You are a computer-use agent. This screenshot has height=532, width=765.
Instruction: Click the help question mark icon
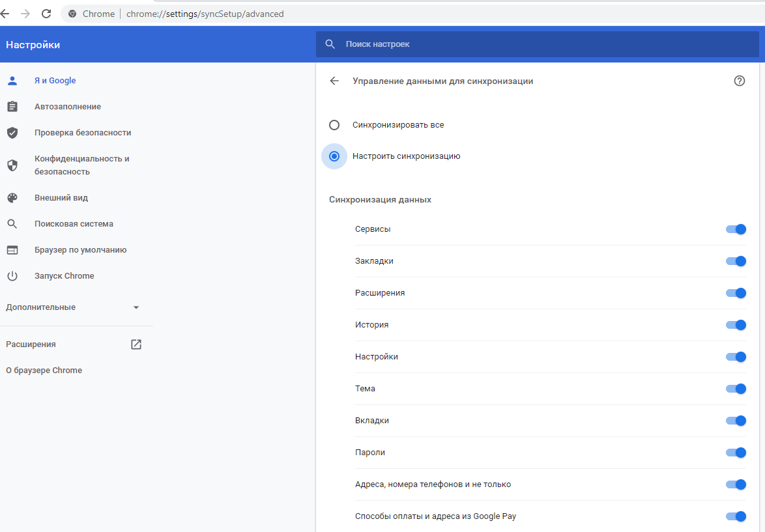[739, 81]
